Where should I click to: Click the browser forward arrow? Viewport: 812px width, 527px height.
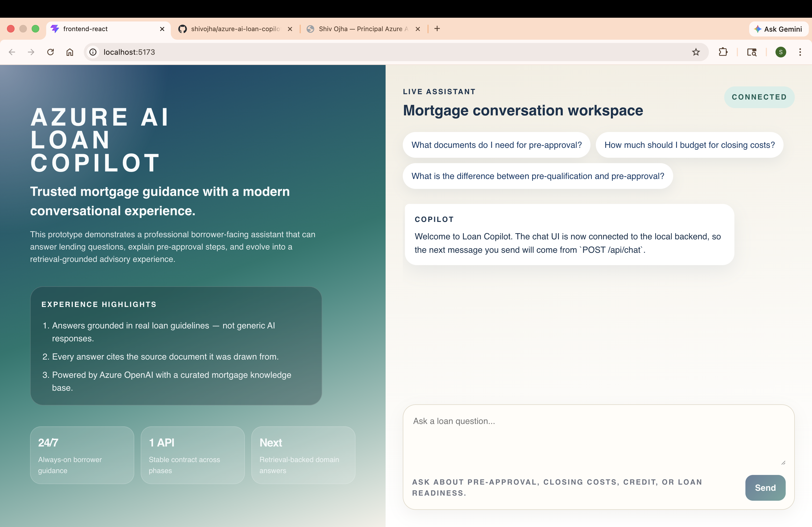click(x=31, y=52)
